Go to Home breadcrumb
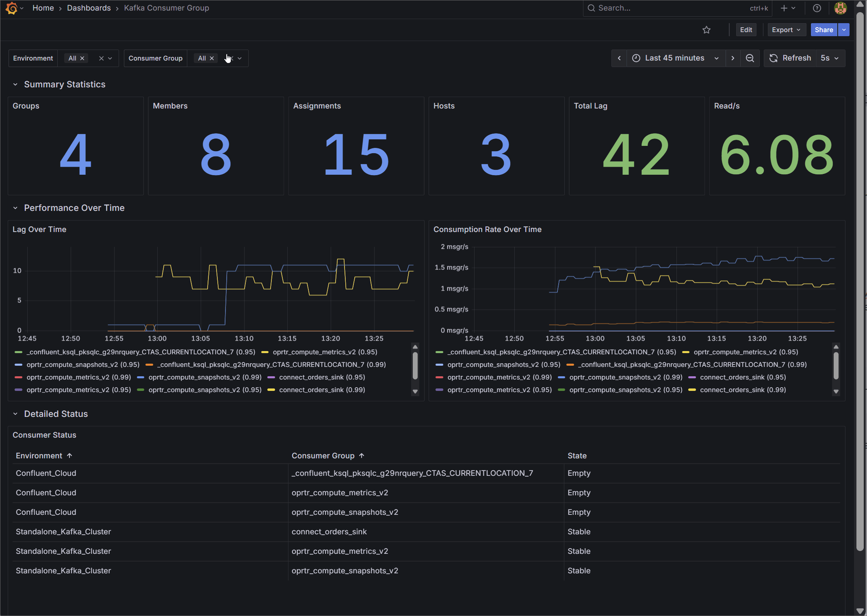The image size is (867, 616). click(43, 8)
